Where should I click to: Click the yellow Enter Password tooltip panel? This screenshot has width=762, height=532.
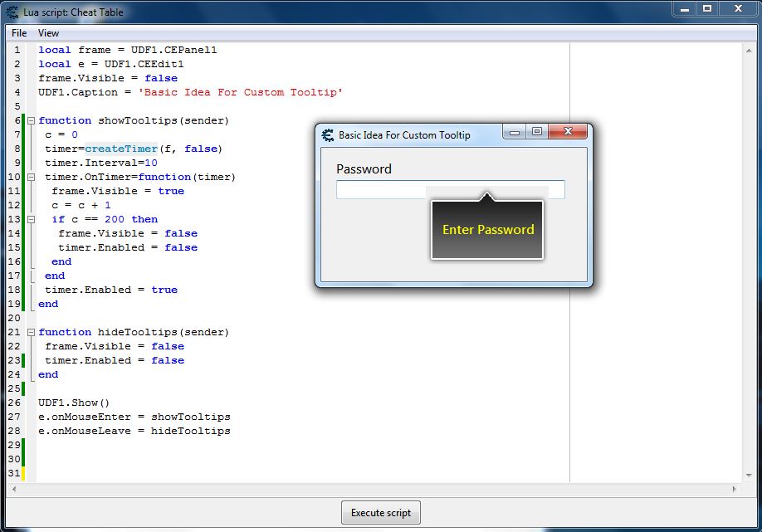click(487, 230)
